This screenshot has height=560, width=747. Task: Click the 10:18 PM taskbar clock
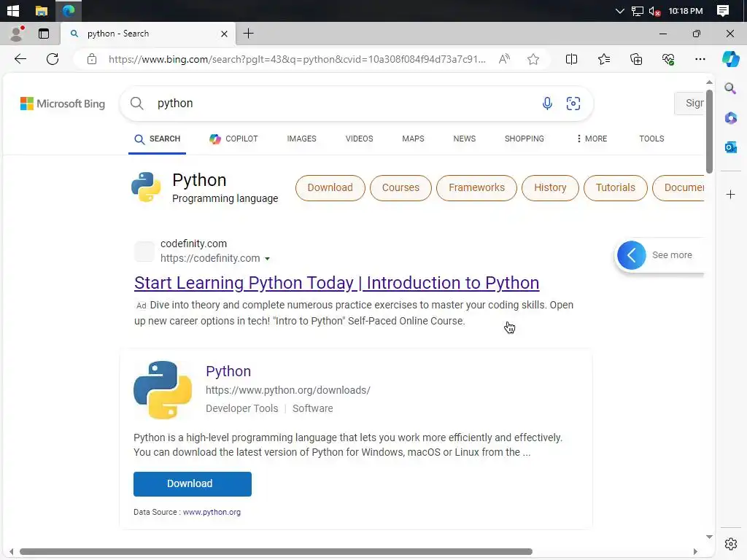coord(685,10)
